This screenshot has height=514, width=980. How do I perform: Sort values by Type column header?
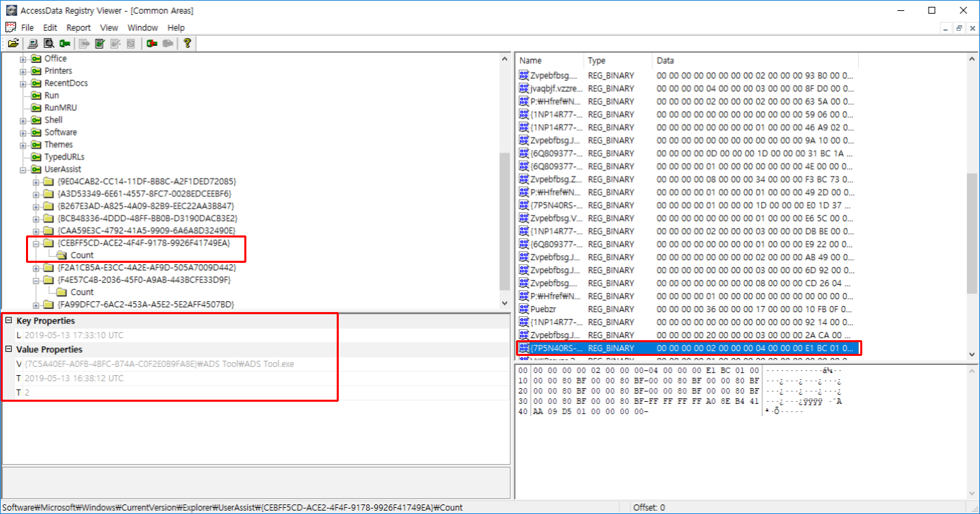(617, 61)
